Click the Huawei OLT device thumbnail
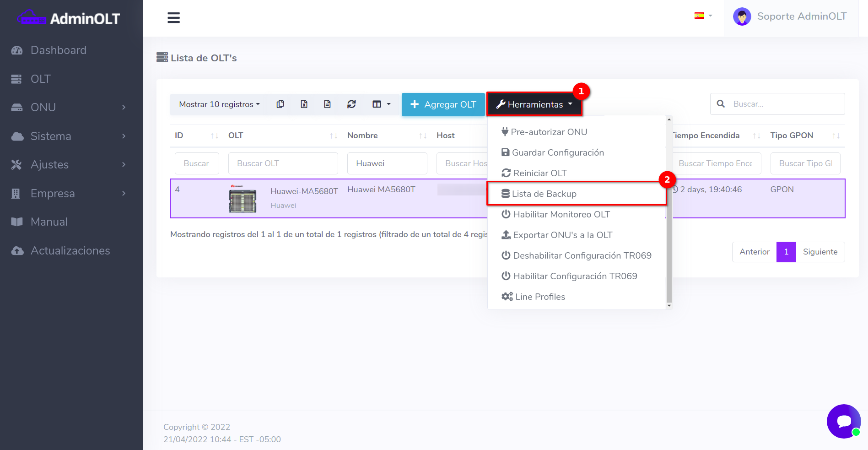868x450 pixels. point(243,199)
